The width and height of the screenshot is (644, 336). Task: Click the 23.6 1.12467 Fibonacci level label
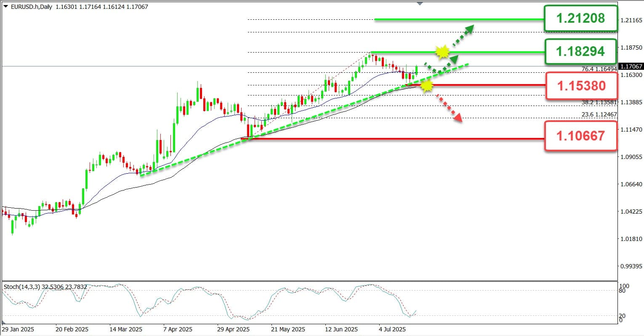click(x=599, y=114)
